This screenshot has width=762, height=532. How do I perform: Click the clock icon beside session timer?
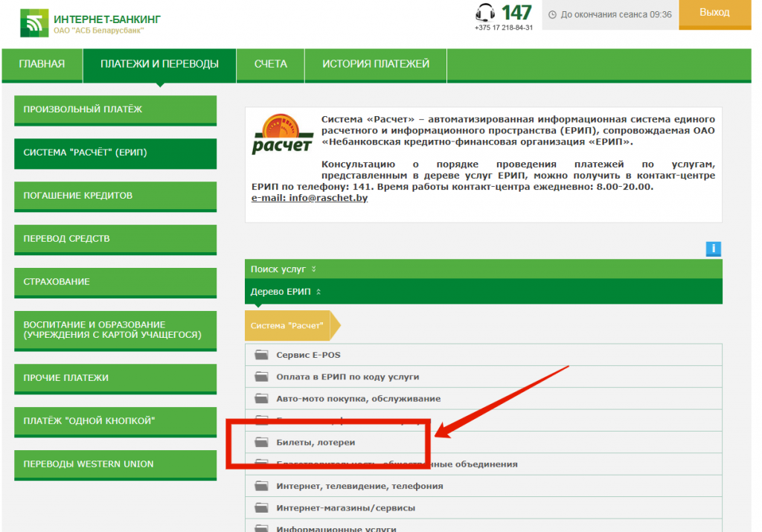click(552, 15)
